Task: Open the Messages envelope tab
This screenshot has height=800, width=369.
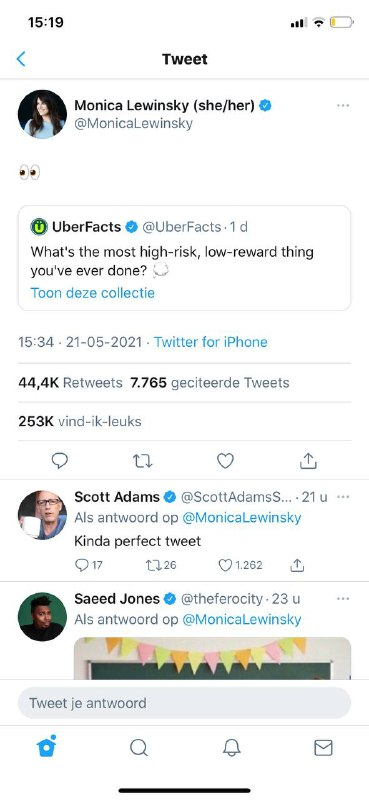Action: click(x=323, y=748)
